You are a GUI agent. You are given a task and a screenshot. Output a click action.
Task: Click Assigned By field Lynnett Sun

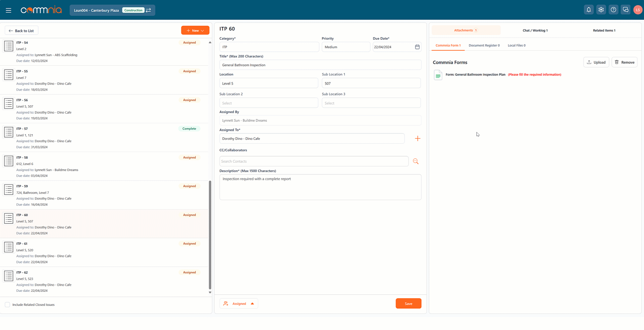(320, 120)
